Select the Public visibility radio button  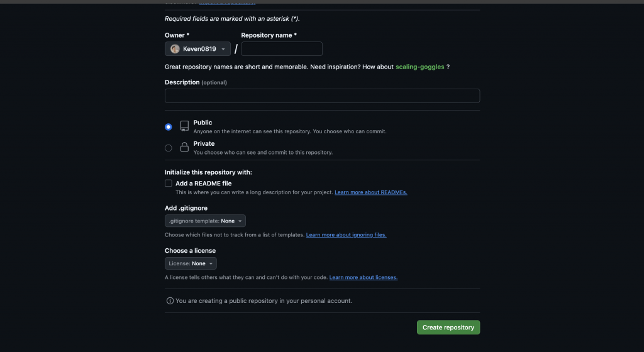[169, 127]
